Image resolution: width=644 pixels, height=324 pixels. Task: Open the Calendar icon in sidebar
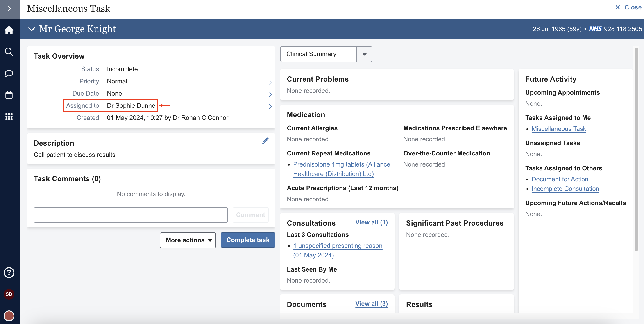click(x=9, y=95)
